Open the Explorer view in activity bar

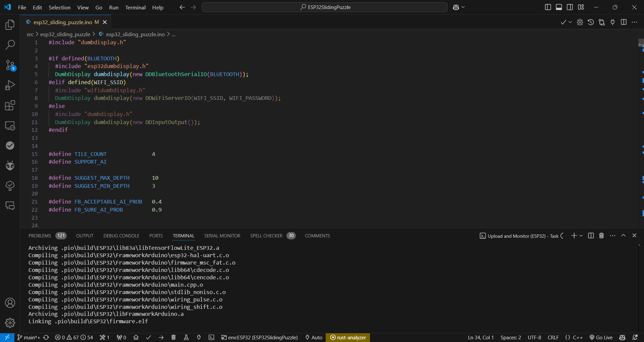pos(10,24)
